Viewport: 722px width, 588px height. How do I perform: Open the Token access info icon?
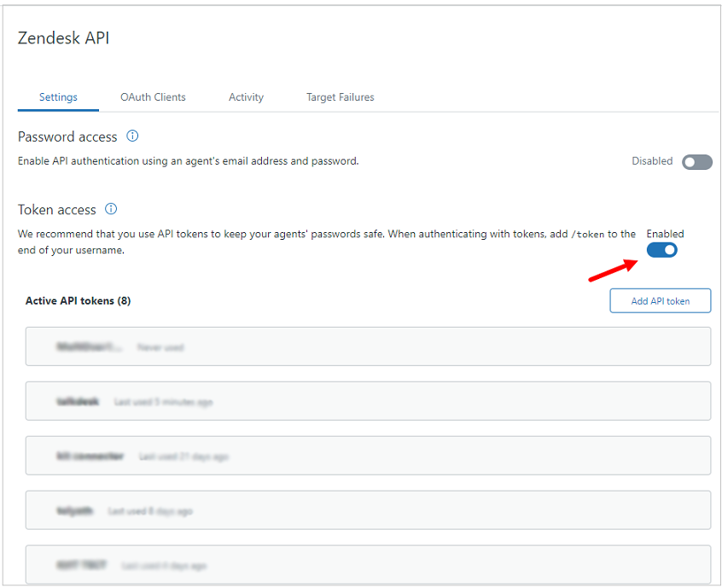111,208
